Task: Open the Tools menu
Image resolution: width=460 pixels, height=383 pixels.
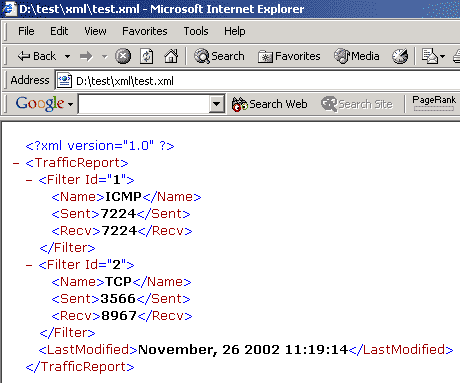Action: 196,31
